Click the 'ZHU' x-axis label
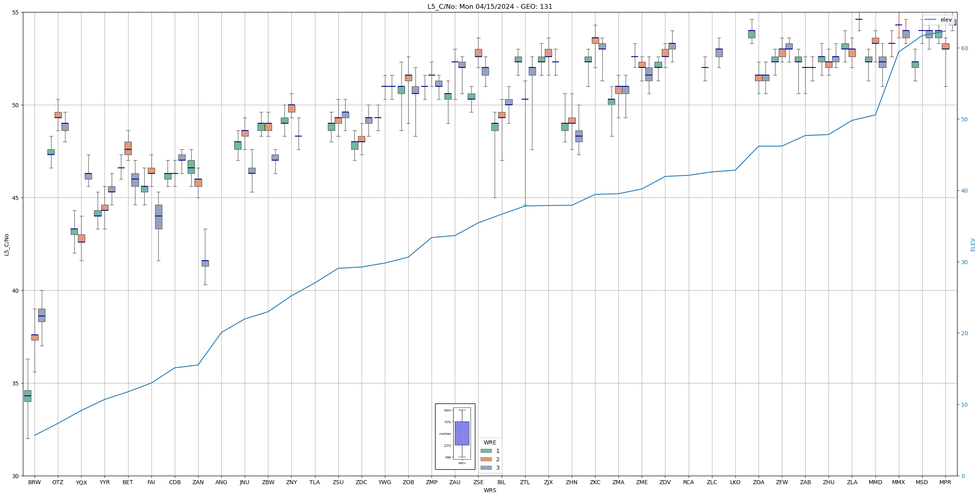 click(829, 483)
